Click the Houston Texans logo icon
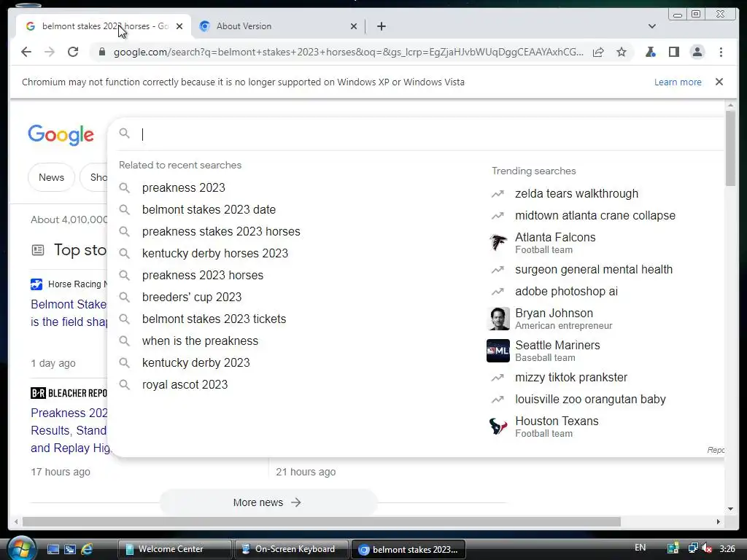747x560 pixels. tap(498, 426)
